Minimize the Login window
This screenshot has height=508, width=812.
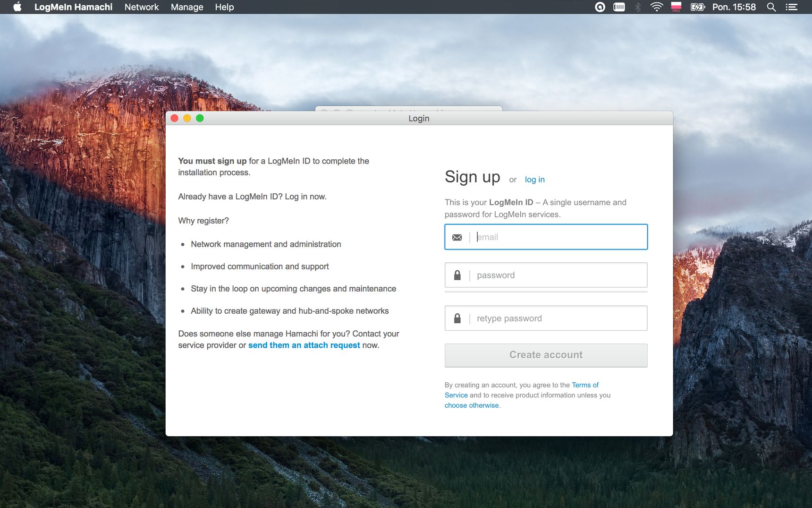[187, 118]
